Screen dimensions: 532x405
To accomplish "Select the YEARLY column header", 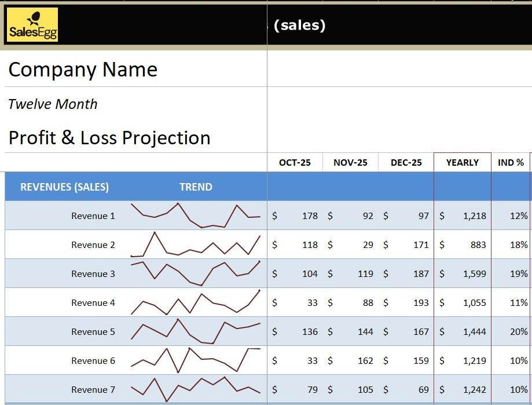I will [x=462, y=162].
